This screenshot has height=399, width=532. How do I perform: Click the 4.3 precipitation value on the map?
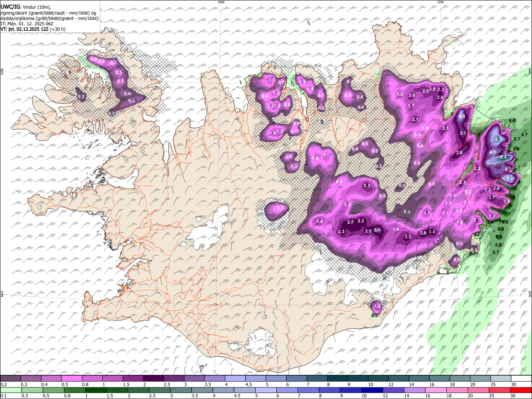tap(462, 116)
